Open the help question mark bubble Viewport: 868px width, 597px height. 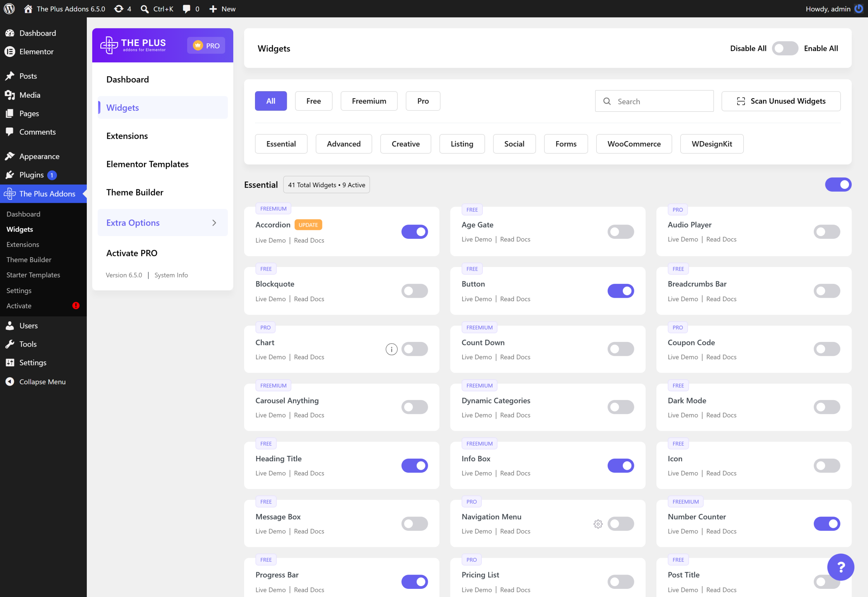pos(840,567)
